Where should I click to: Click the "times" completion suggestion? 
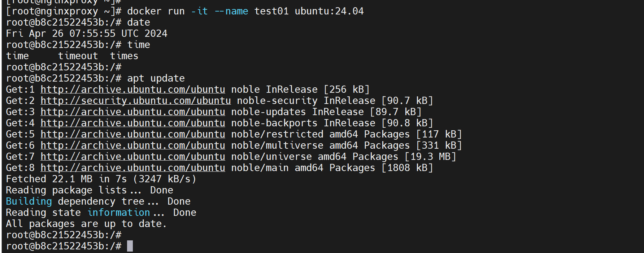click(x=124, y=56)
